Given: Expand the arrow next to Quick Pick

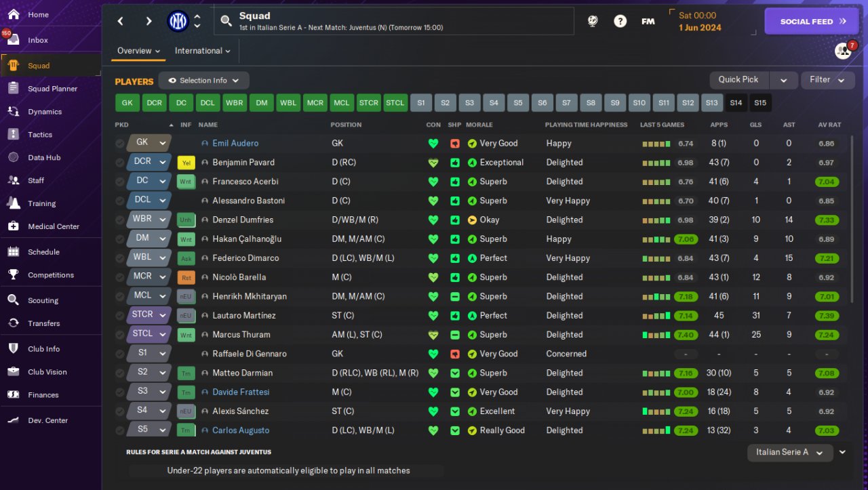Looking at the screenshot, I should [x=783, y=80].
